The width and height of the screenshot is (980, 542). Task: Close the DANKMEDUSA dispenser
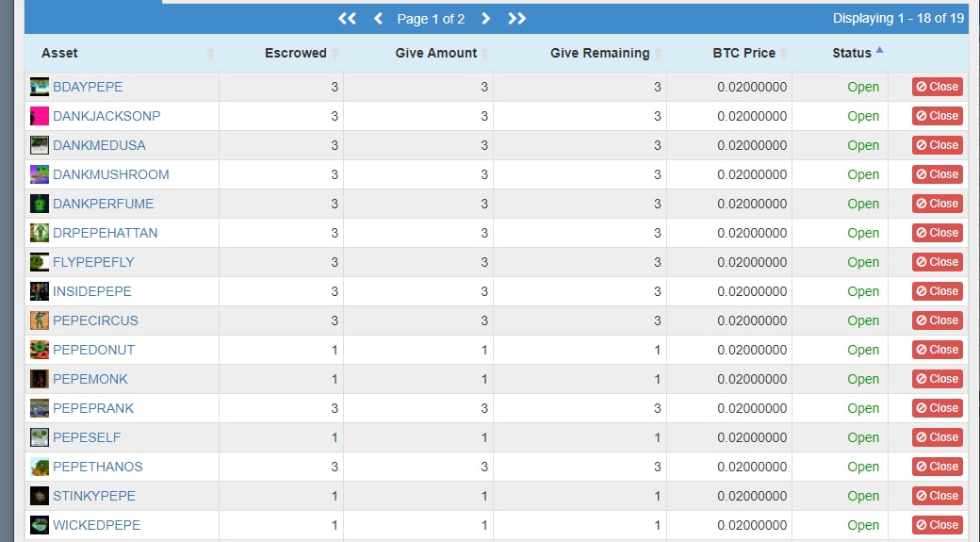pos(937,145)
